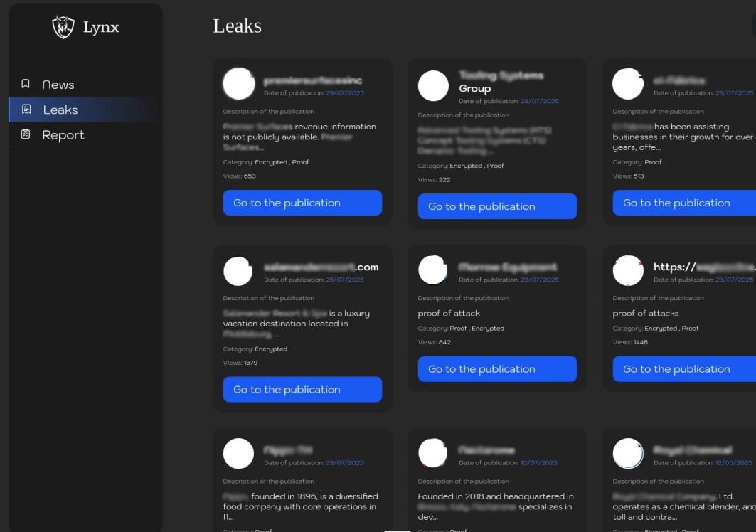This screenshot has width=756, height=532.
Task: Go to publication with 653 views
Action: point(302,203)
